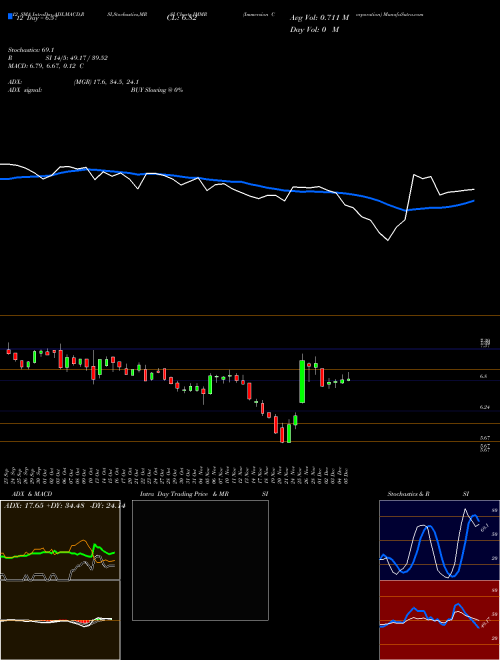Click the first candlestick dated 23 Sep
This screenshot has height=660, width=500.
(8, 351)
